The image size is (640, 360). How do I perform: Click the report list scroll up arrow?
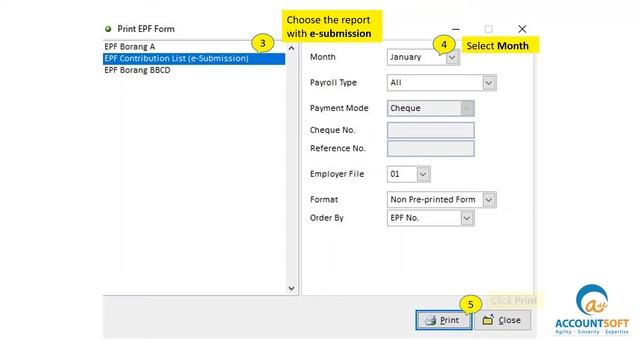pos(291,48)
